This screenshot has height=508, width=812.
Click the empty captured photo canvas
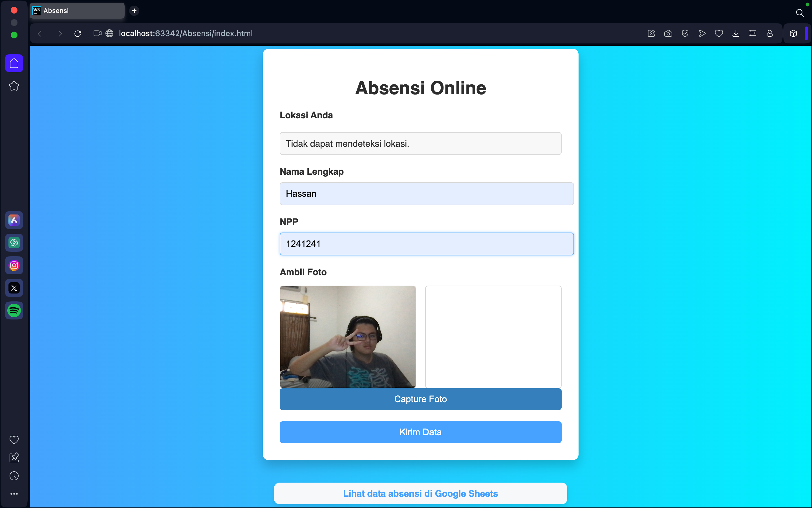click(493, 337)
